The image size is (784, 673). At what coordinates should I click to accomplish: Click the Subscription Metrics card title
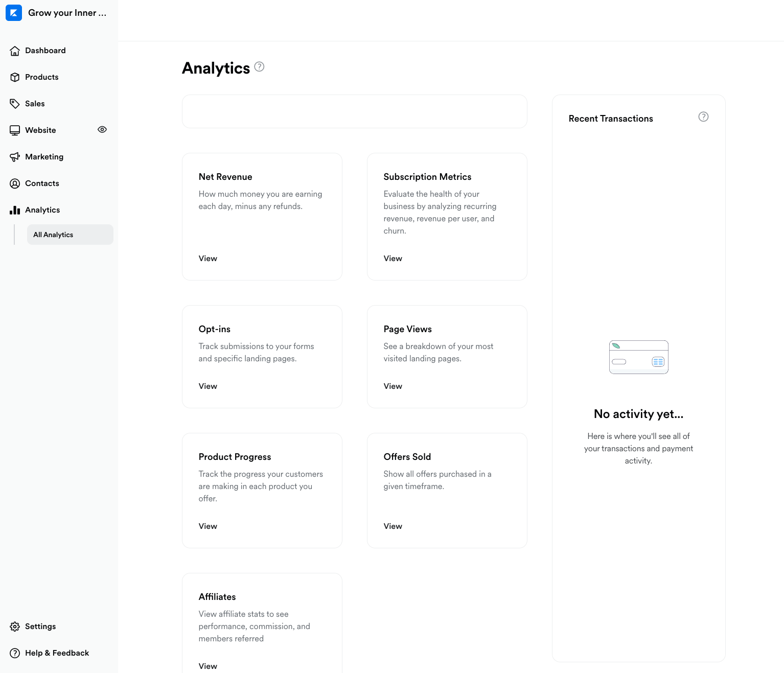point(428,177)
